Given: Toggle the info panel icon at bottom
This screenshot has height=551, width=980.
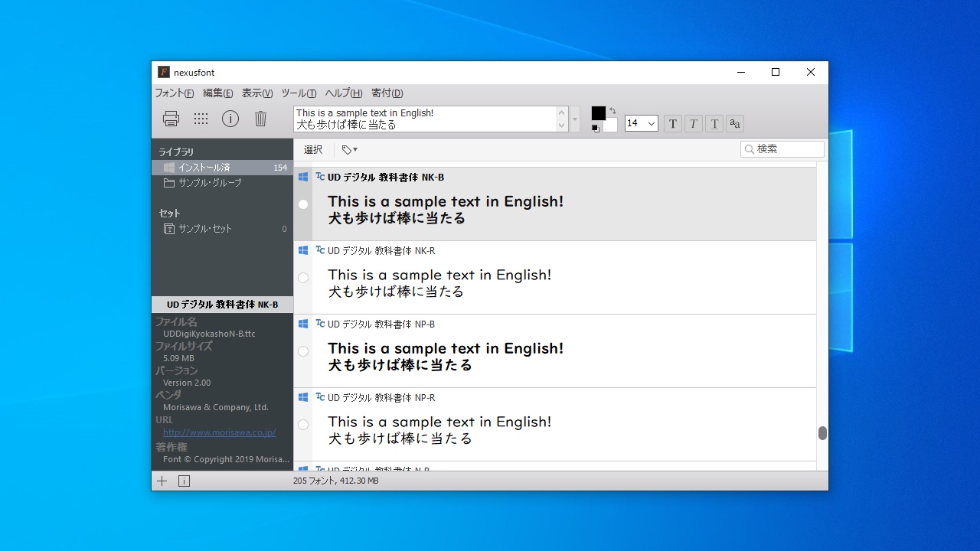Looking at the screenshot, I should (184, 481).
